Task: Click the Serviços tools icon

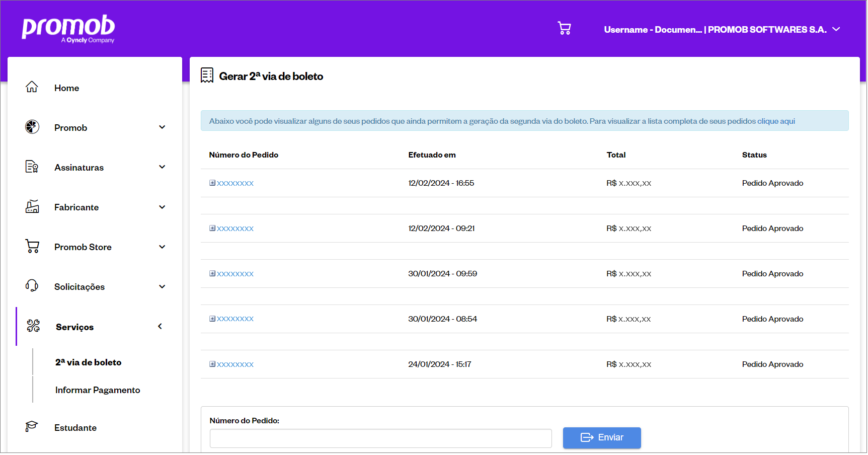Action: [x=33, y=326]
